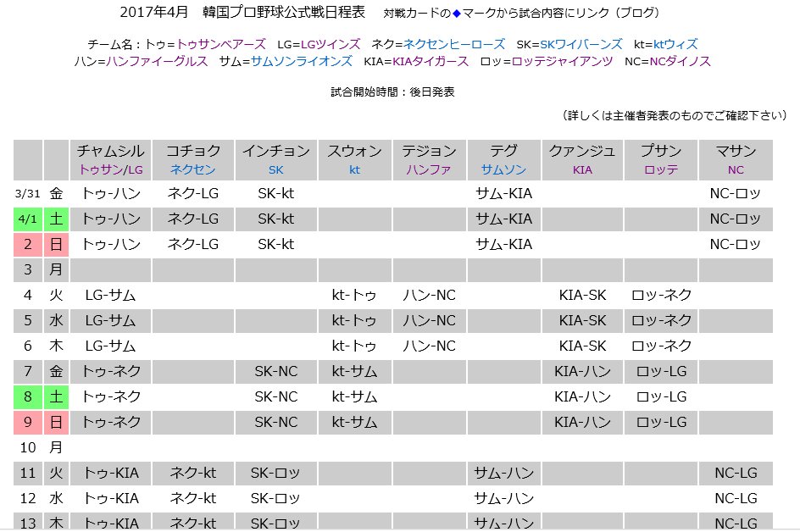Click ロッ-ネク in the April 5 row
The height and width of the screenshot is (532, 800).
(661, 321)
